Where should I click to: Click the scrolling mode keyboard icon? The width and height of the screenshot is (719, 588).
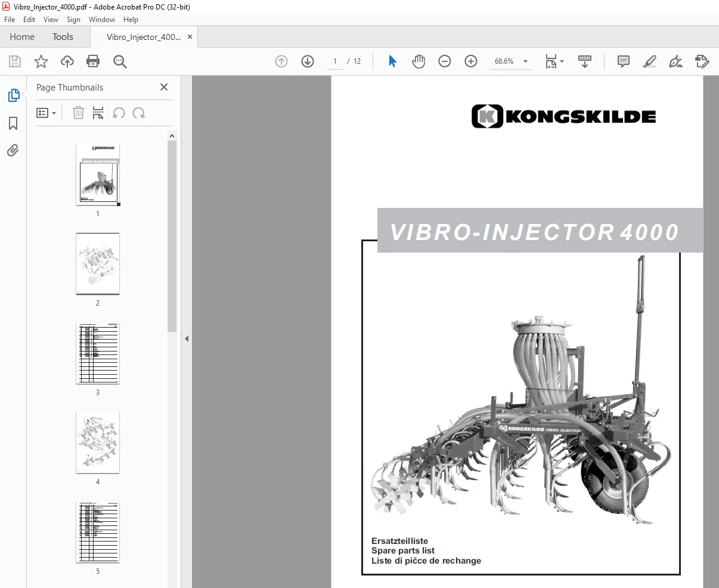tap(585, 61)
